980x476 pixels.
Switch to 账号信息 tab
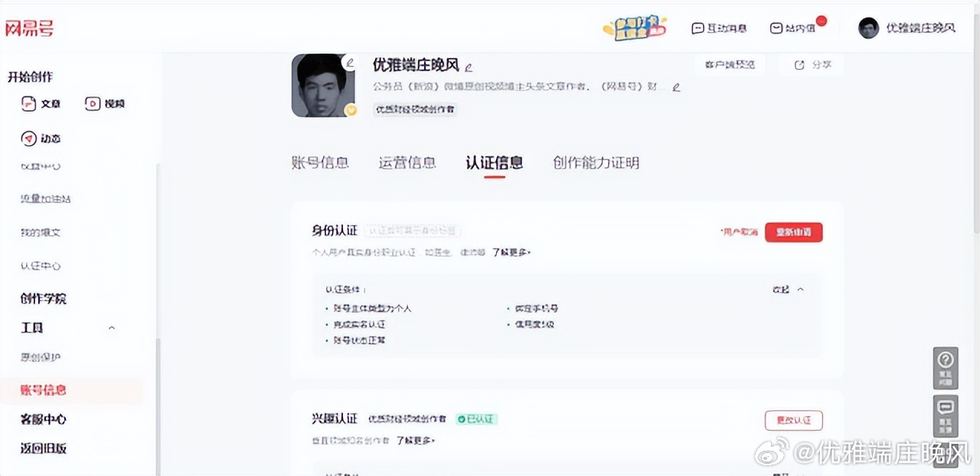pos(320,162)
